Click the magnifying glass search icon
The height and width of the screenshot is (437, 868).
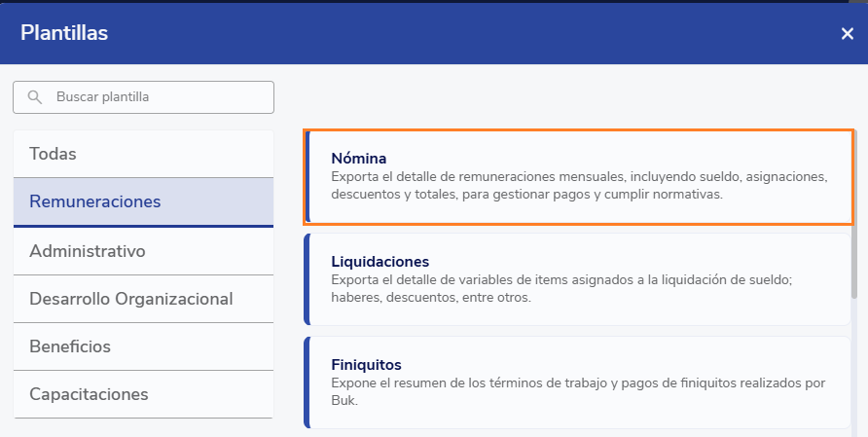(35, 97)
